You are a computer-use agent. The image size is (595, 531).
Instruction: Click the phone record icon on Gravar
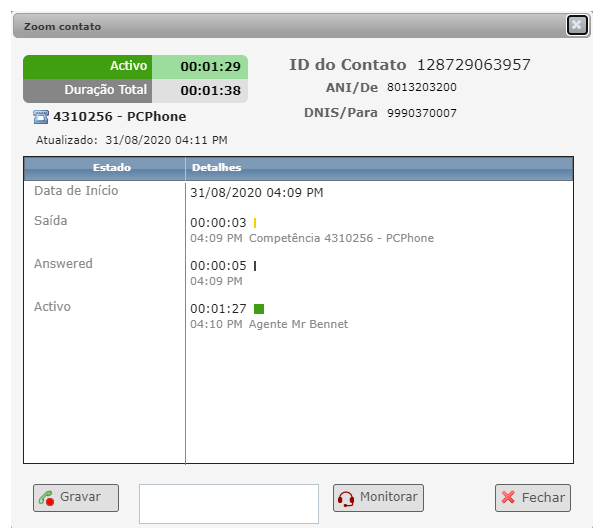click(x=46, y=498)
